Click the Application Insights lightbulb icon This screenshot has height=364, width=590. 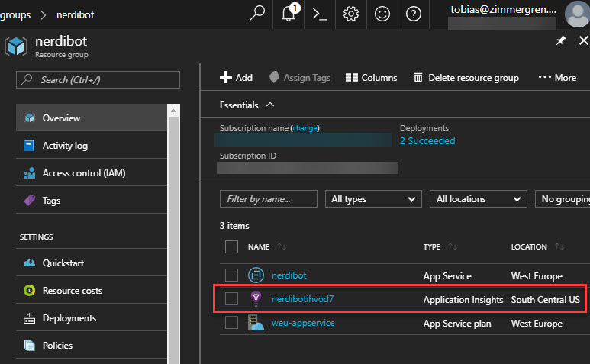(x=256, y=299)
